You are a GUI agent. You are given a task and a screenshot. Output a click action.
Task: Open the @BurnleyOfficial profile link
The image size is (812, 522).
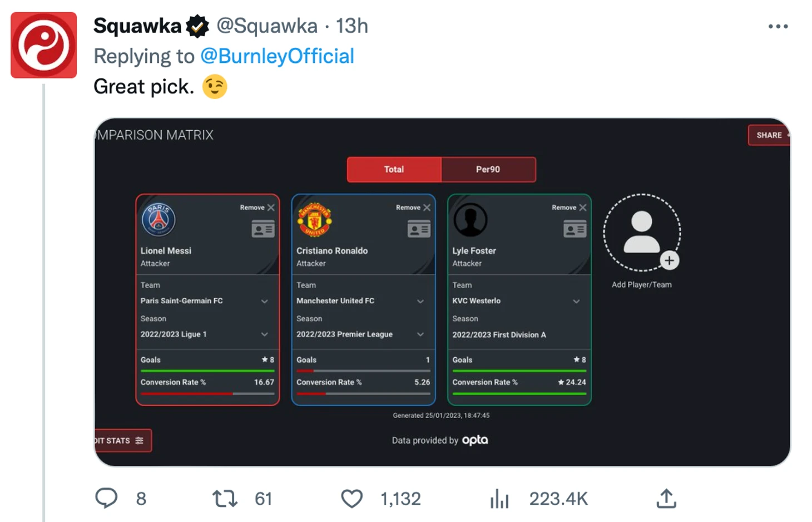coord(277,56)
